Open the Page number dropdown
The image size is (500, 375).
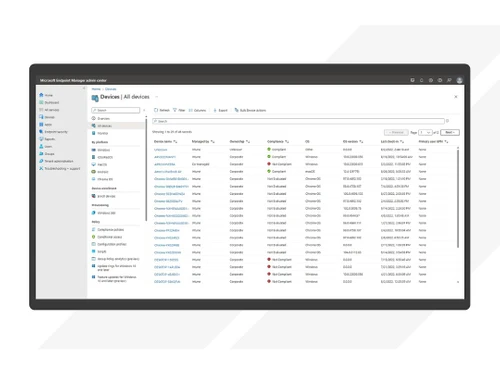425,132
